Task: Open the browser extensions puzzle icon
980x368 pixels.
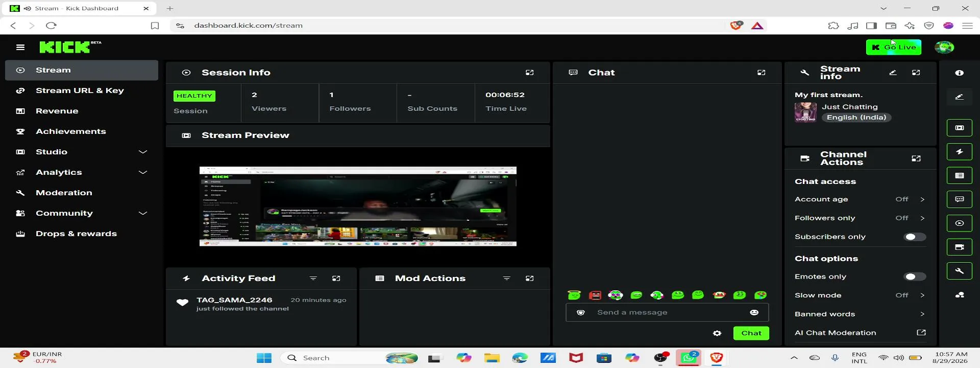Action: 834,26
